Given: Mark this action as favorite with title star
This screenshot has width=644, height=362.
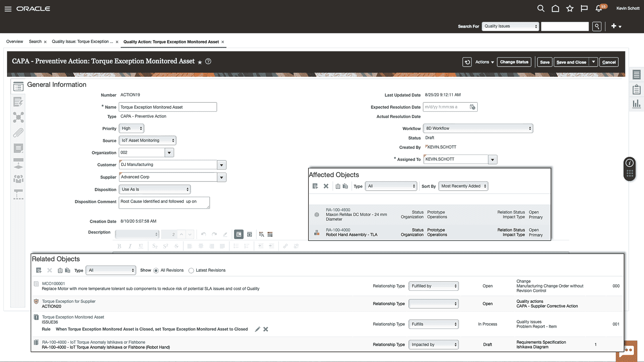Looking at the screenshot, I should click(200, 62).
